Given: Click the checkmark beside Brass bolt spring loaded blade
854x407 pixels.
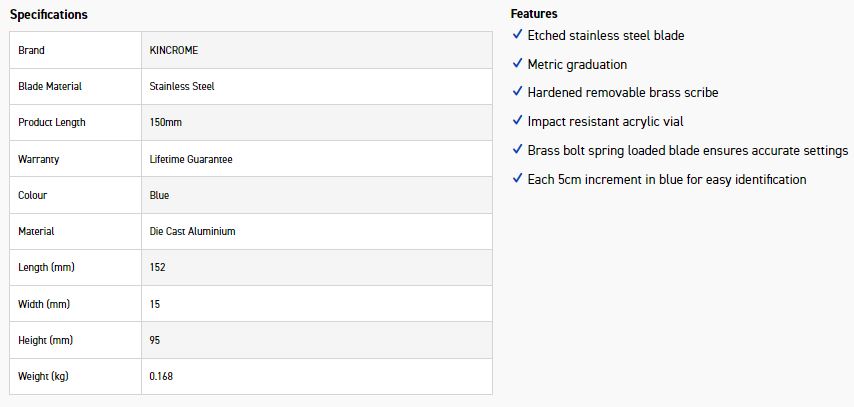Looking at the screenshot, I should pos(517,150).
